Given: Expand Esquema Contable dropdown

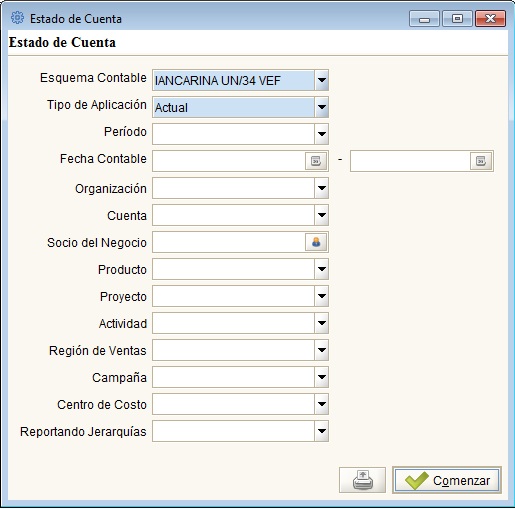Looking at the screenshot, I should [321, 80].
